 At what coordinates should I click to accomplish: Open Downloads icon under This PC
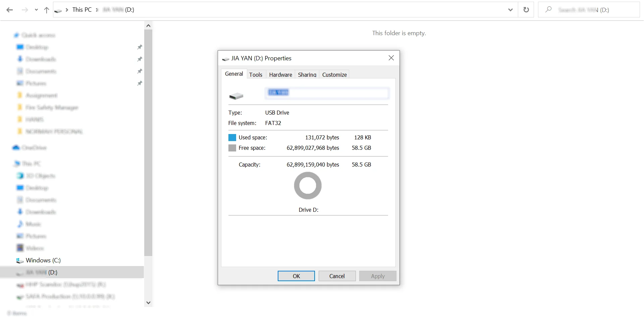coord(20,212)
